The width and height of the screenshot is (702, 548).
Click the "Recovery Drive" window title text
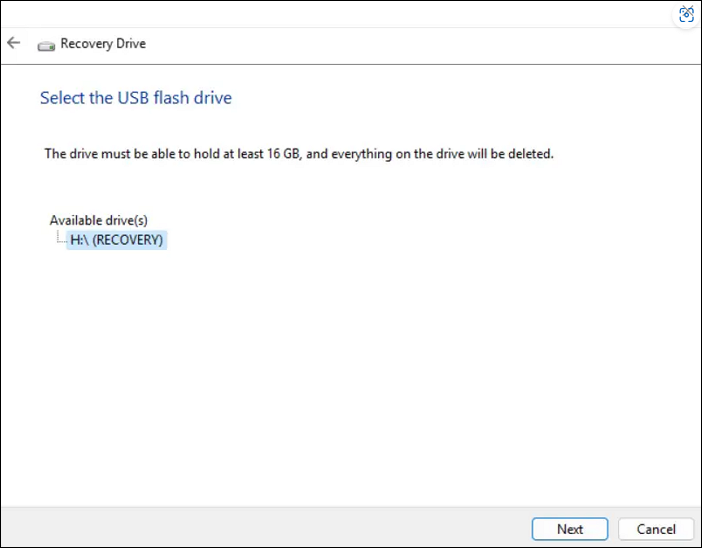[103, 44]
